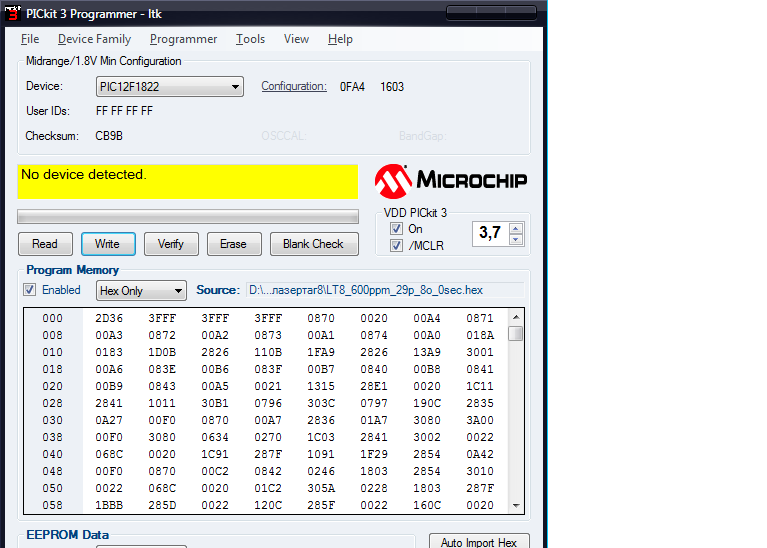Click memory cell 28E1 in row 020

[x=374, y=387]
